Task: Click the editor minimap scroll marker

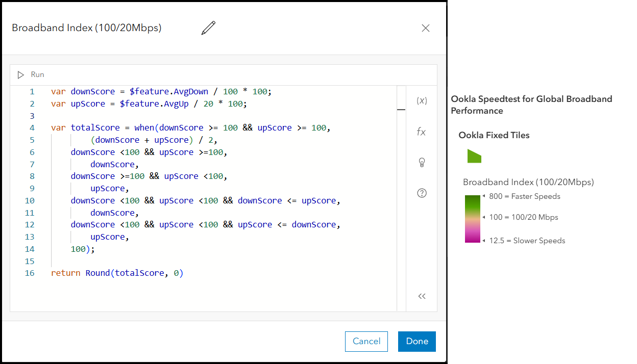Action: click(x=401, y=109)
